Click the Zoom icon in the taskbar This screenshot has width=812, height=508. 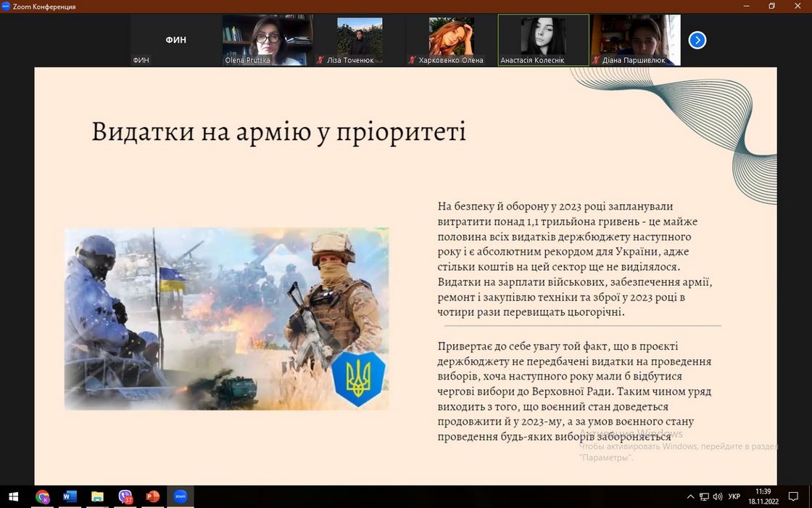click(x=181, y=496)
